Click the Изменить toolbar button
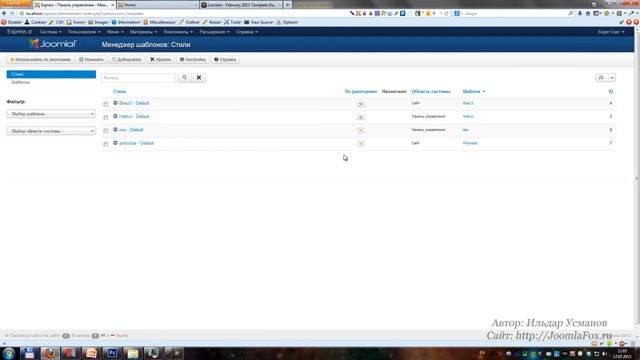 (x=91, y=60)
